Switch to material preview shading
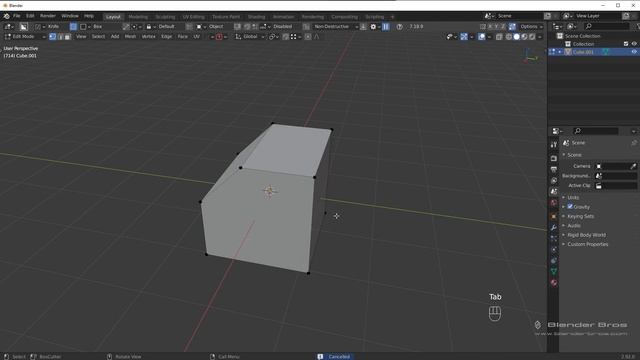The width and height of the screenshot is (640, 360). pos(524,37)
